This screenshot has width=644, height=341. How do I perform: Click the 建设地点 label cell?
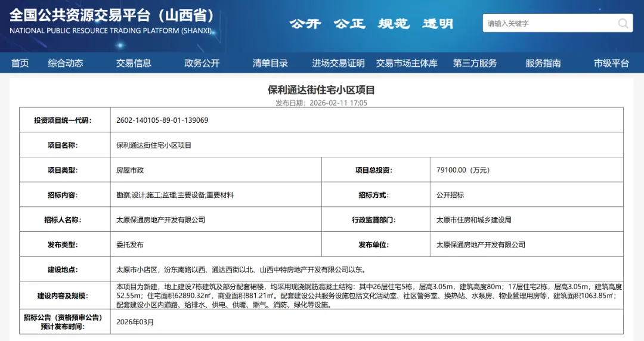(x=65, y=269)
